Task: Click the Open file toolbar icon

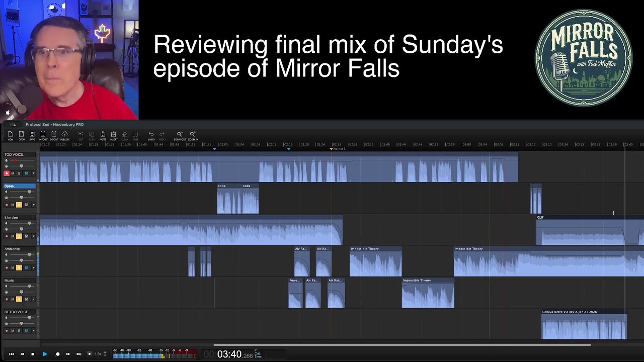Action: point(21,134)
